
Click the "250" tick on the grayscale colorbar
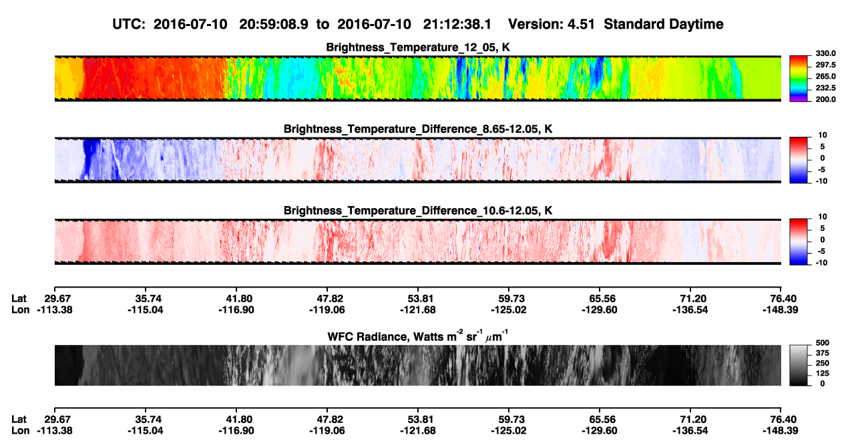821,364
